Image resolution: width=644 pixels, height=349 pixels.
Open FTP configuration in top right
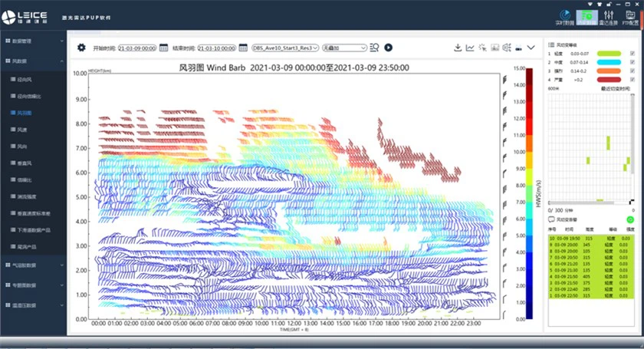click(x=629, y=16)
